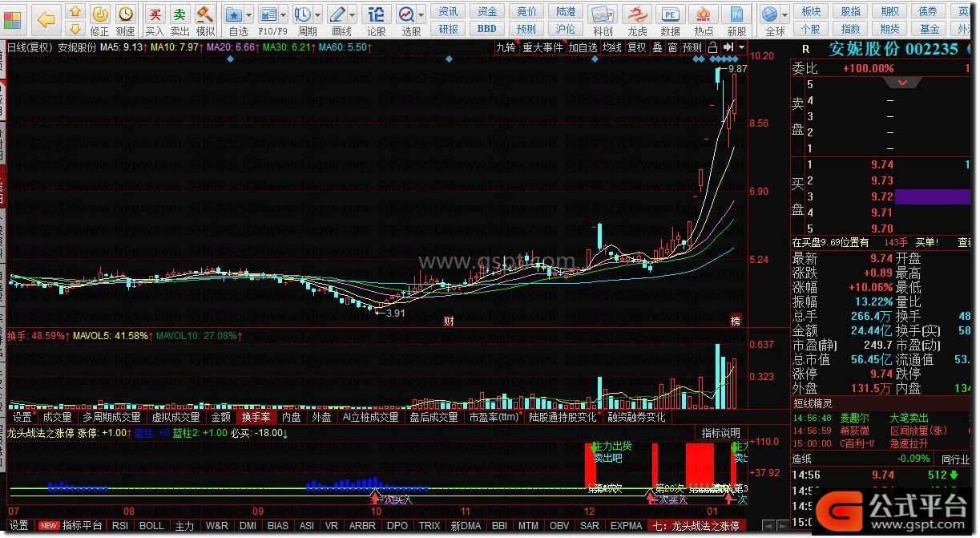The width and height of the screenshot is (980, 538).
Task: Toggle 均线 moving averages display
Action: tap(612, 47)
